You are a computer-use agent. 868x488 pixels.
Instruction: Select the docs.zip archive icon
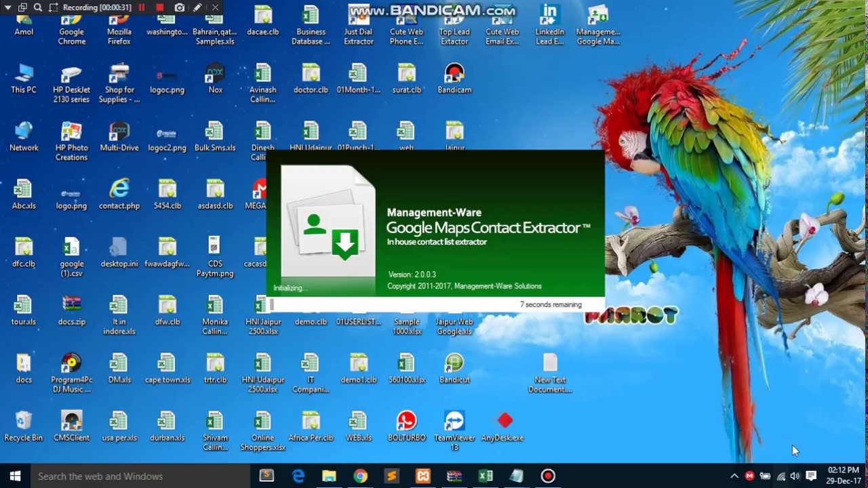pos(71,311)
